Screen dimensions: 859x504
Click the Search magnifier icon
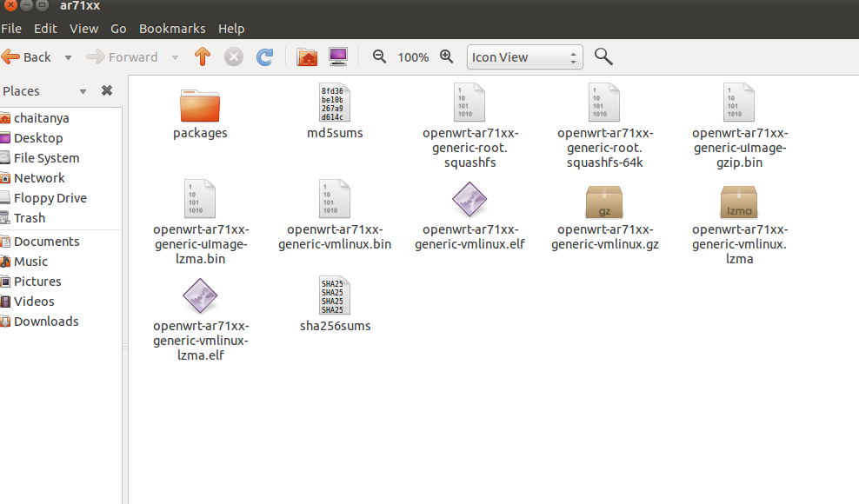point(603,56)
